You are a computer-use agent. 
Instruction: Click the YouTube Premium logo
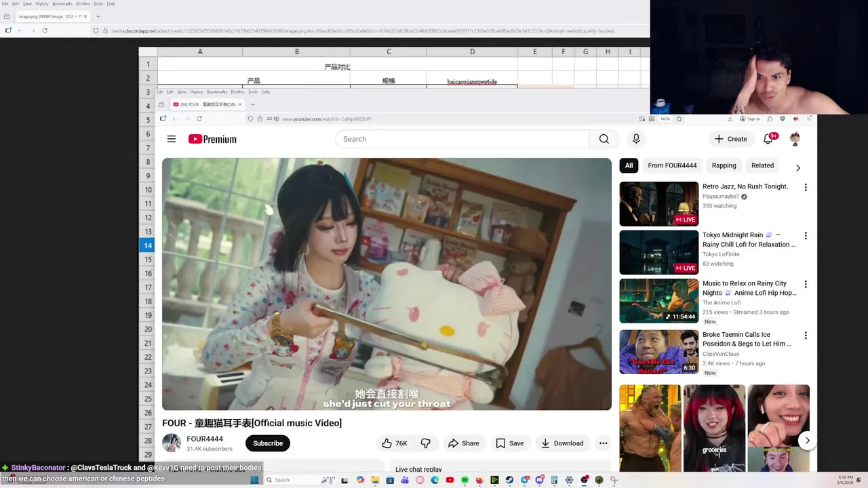(x=212, y=139)
